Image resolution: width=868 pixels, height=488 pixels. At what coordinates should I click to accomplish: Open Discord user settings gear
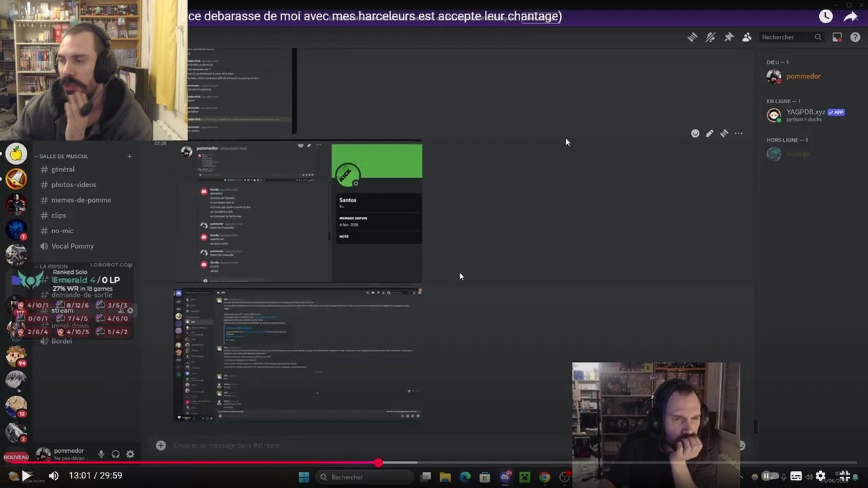tap(130, 454)
